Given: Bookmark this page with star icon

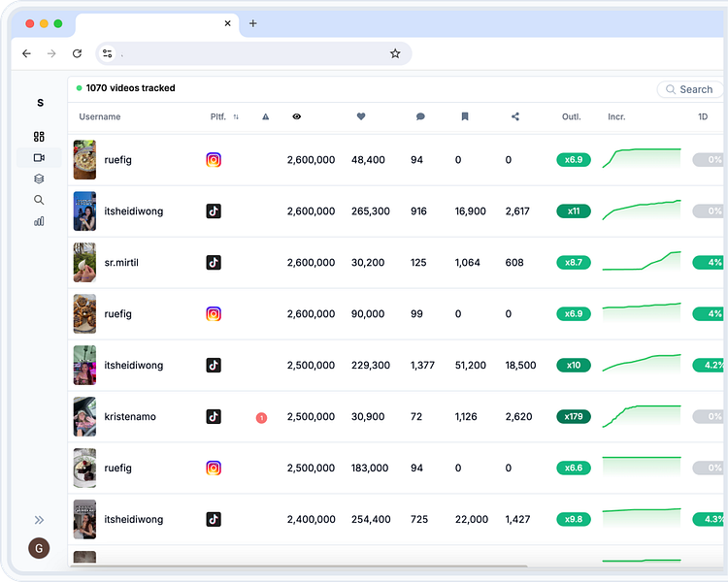Looking at the screenshot, I should coord(395,54).
